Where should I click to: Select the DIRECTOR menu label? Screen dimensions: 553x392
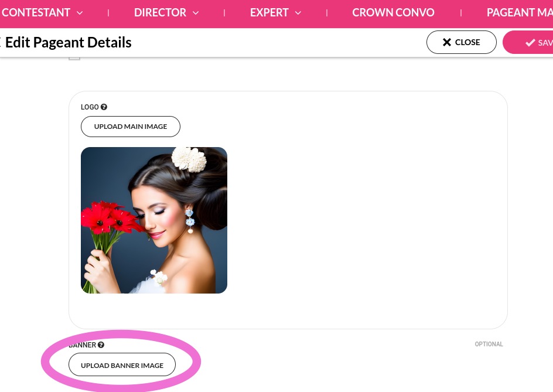pos(160,13)
